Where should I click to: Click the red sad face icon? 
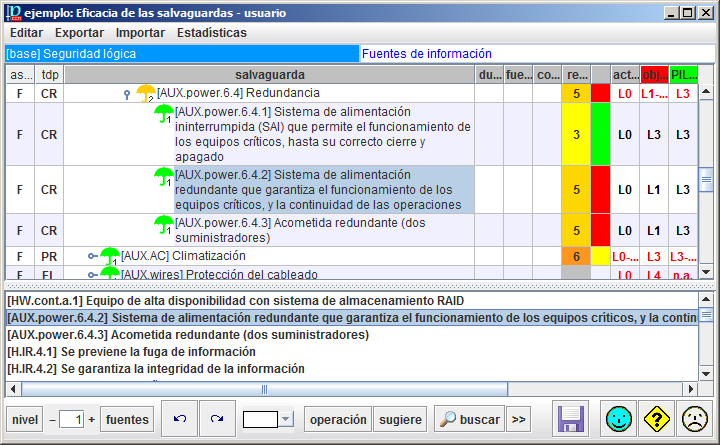693,419
